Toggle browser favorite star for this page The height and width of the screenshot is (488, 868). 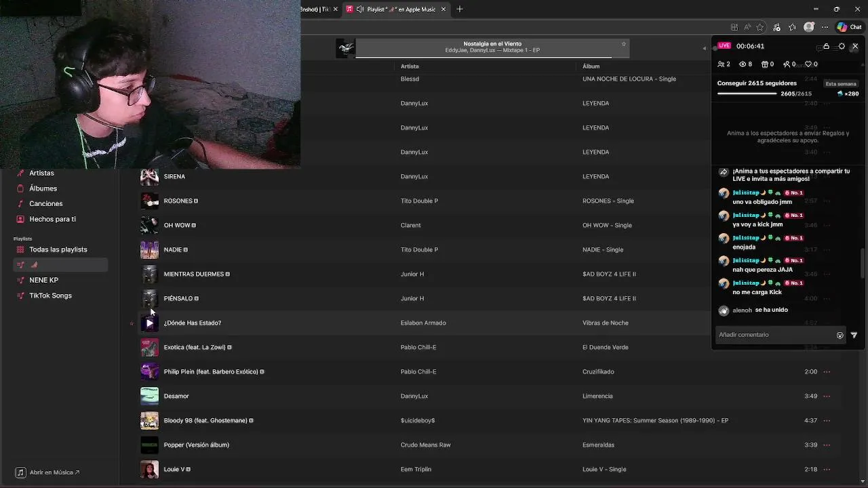pos(759,27)
